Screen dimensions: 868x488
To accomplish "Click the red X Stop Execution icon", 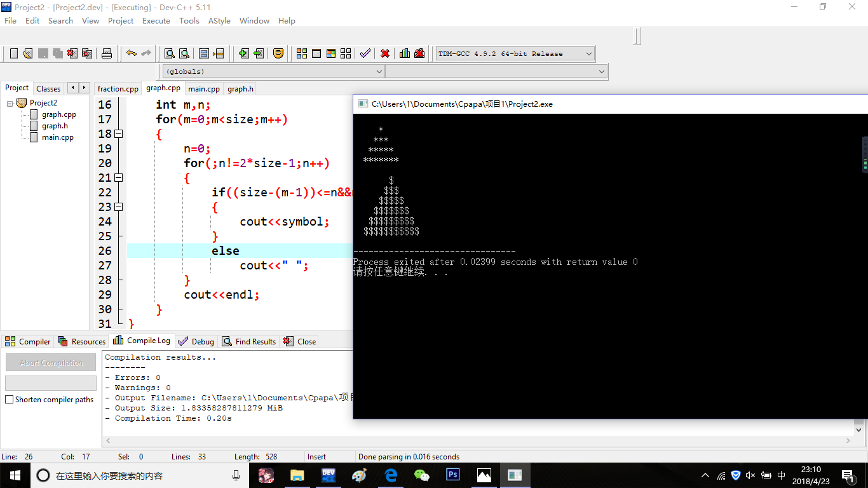I will point(385,53).
